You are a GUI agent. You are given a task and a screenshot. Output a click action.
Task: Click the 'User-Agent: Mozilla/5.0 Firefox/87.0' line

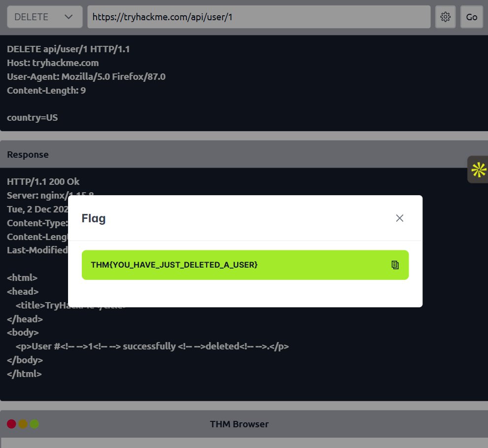[x=86, y=76]
